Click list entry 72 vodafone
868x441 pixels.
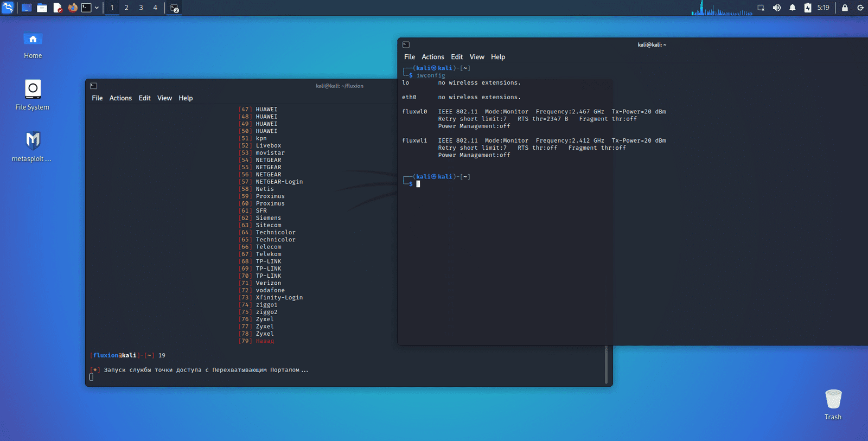(x=261, y=290)
